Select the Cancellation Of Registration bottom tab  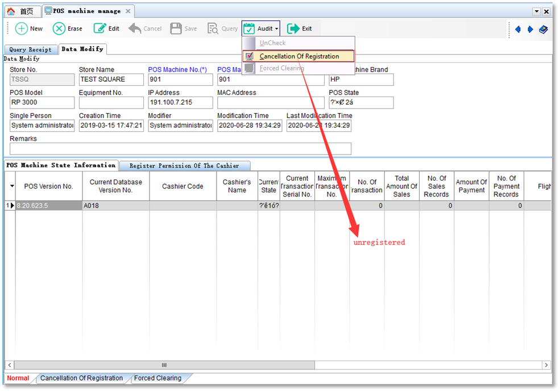(81, 378)
